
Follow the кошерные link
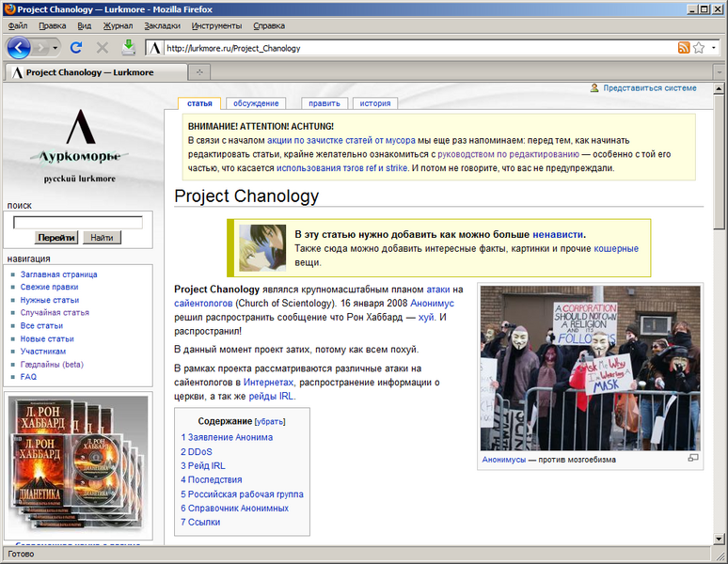[616, 248]
